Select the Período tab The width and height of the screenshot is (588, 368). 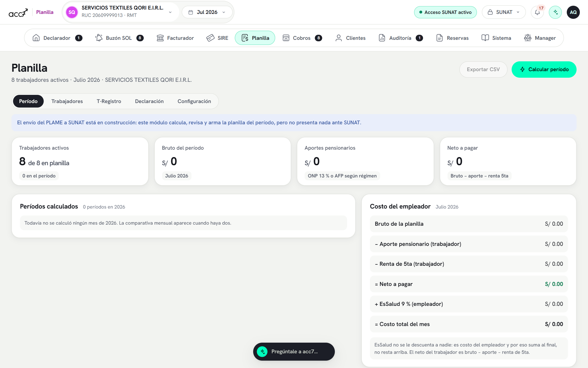28,101
